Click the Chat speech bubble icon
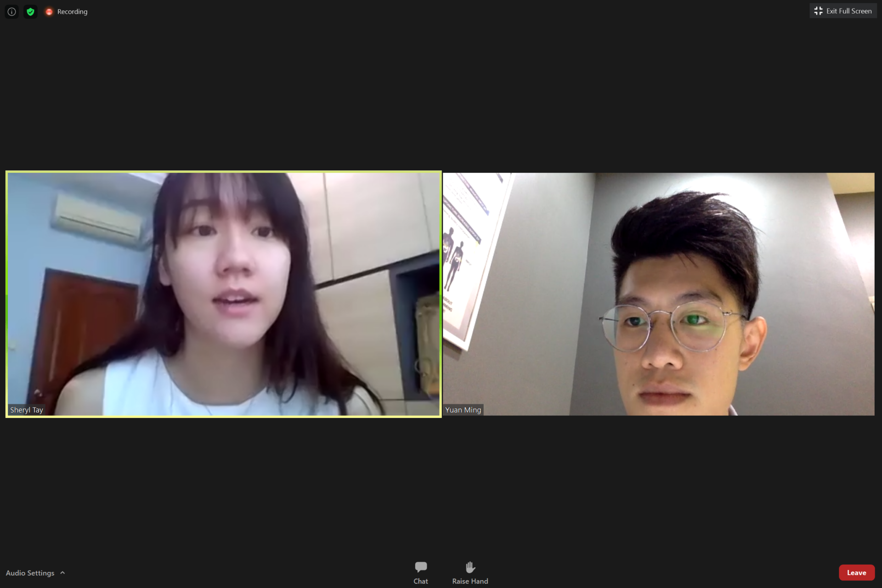882x588 pixels. point(420,567)
